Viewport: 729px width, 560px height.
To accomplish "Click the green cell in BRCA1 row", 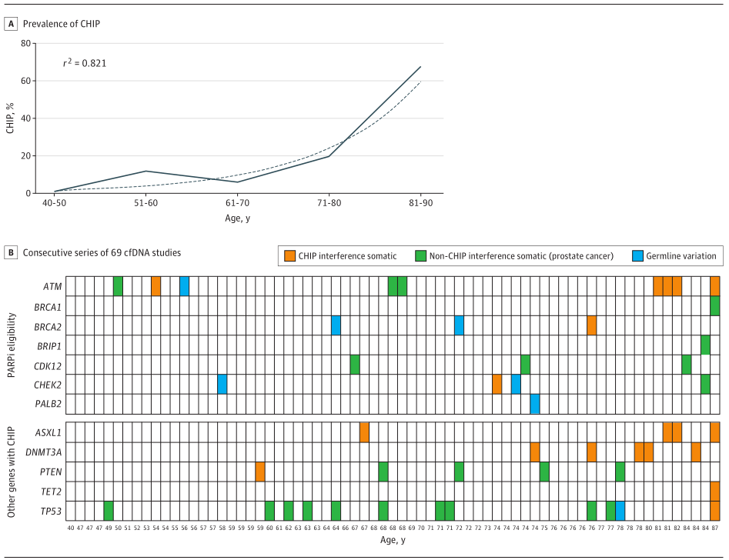I will coord(715,305).
